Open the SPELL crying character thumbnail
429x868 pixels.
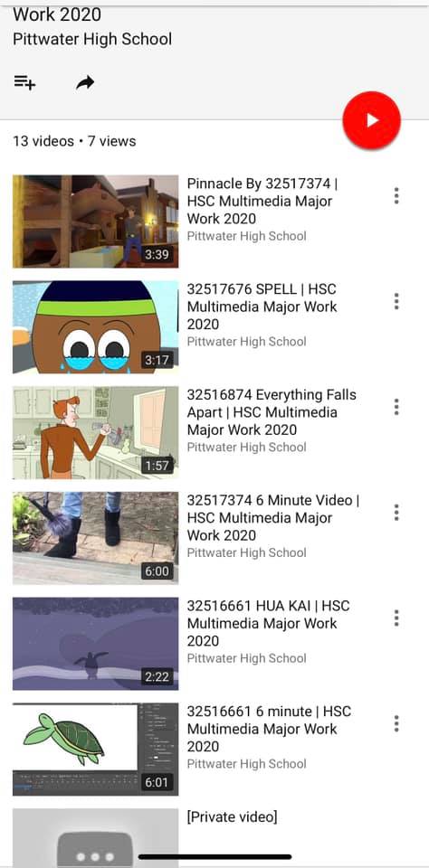tap(95, 327)
